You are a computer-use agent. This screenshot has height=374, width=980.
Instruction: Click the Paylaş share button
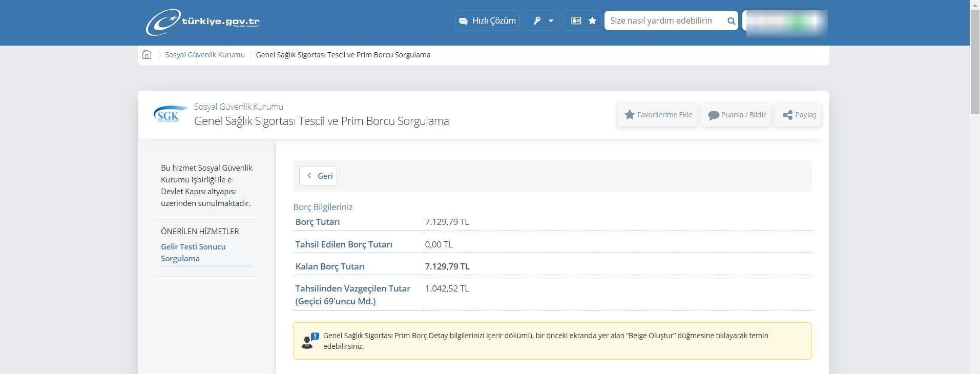[799, 115]
